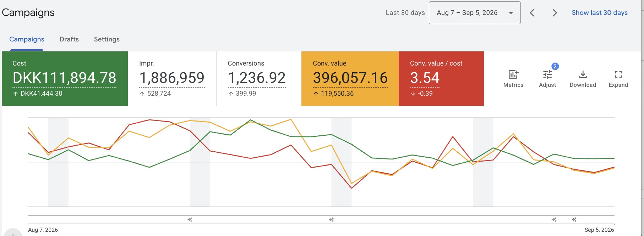Click the conv. value change 119,550.36

click(337, 94)
